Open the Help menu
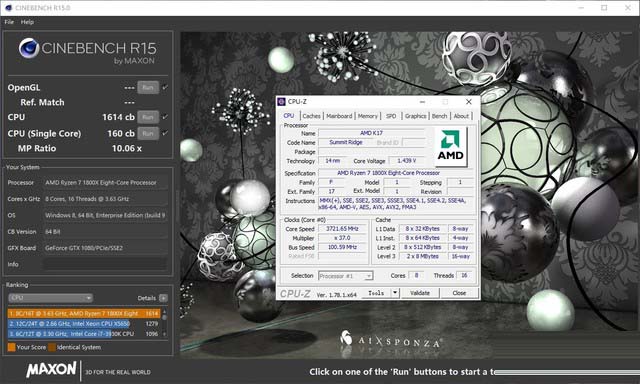Screen dimensions: 640x384 click(x=27, y=22)
